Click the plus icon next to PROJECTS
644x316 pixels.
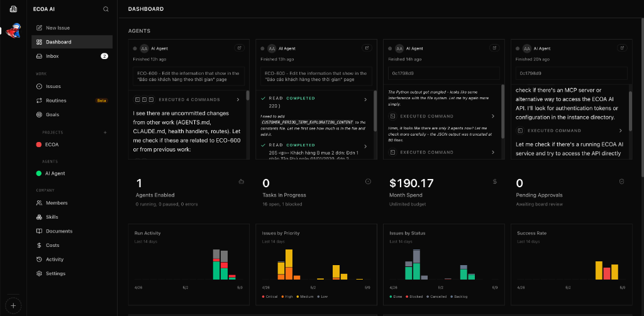(105, 133)
